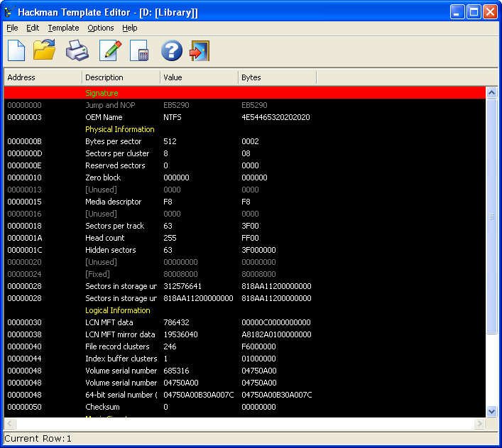The width and height of the screenshot is (502, 448).
Task: Open the Template menu
Action: click(63, 28)
